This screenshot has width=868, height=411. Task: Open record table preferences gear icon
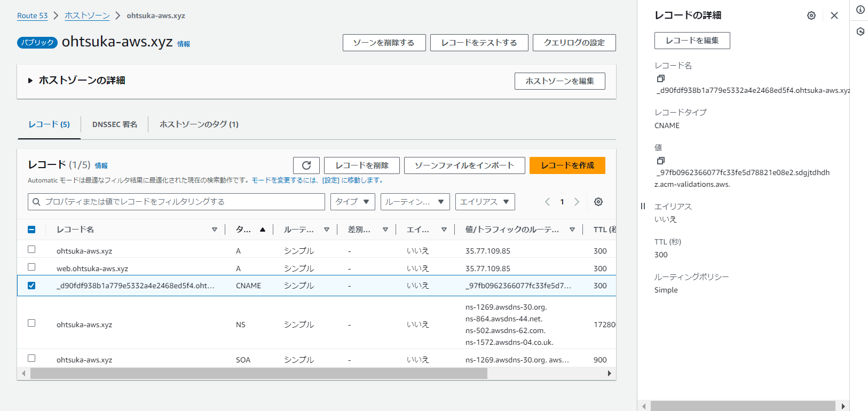point(598,202)
